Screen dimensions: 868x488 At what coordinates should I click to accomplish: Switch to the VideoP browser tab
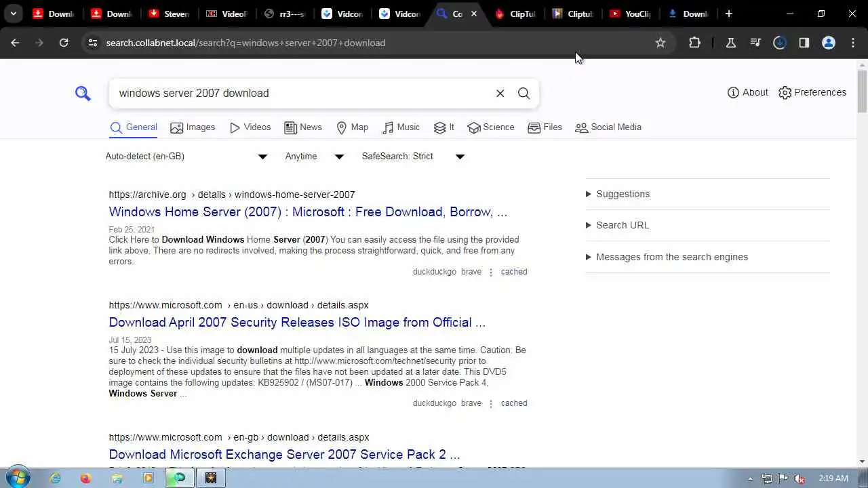226,14
